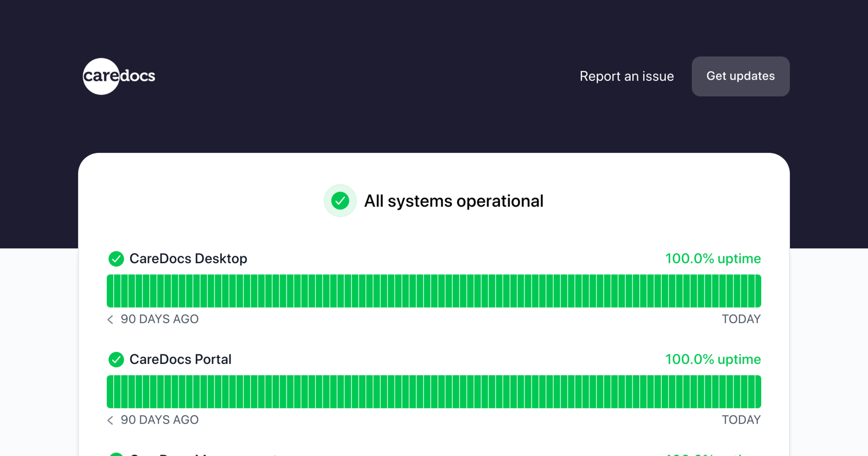This screenshot has width=868, height=456.
Task: Click the CareDocs Desktop green status icon
Action: 116,259
